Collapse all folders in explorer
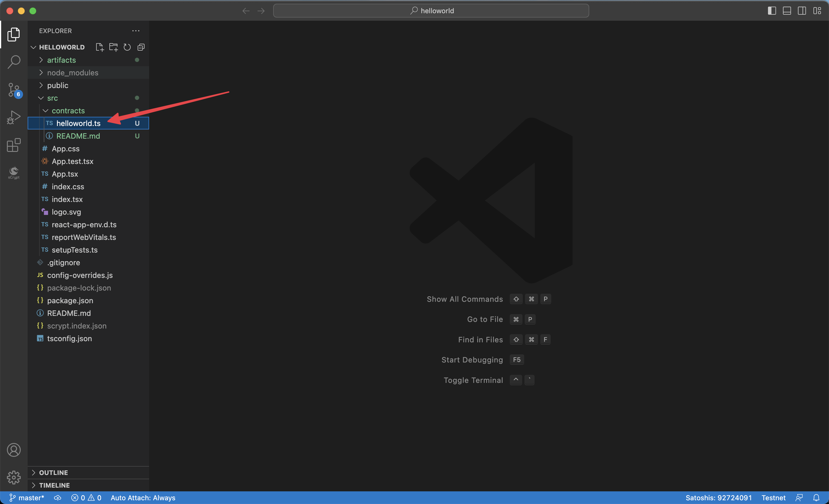This screenshot has height=504, width=829. click(141, 47)
